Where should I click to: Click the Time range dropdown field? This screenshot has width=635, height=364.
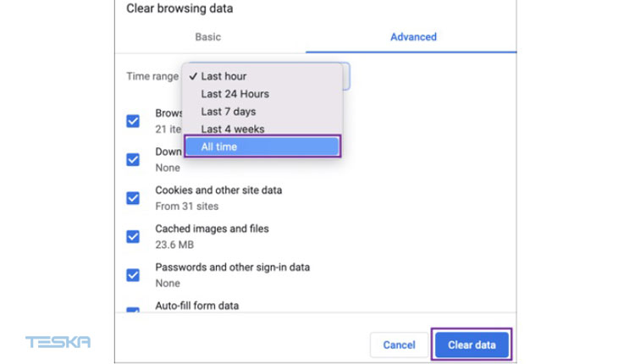pos(345,76)
